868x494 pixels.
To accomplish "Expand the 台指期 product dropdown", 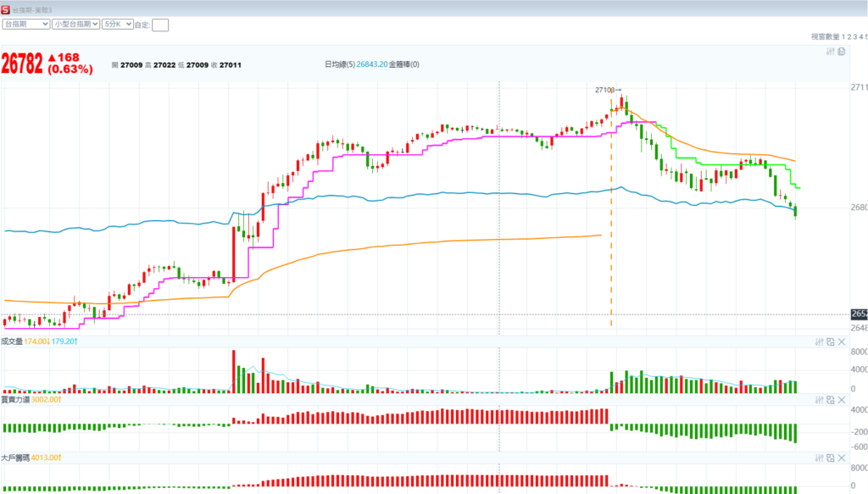I will click(x=25, y=25).
